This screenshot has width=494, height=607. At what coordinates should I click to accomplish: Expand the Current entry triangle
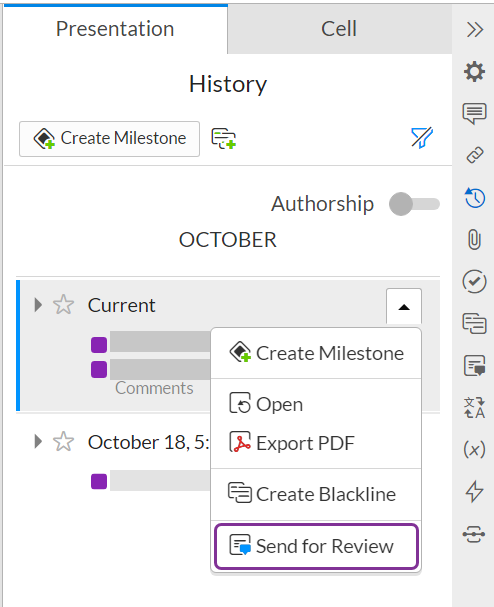coord(38,305)
